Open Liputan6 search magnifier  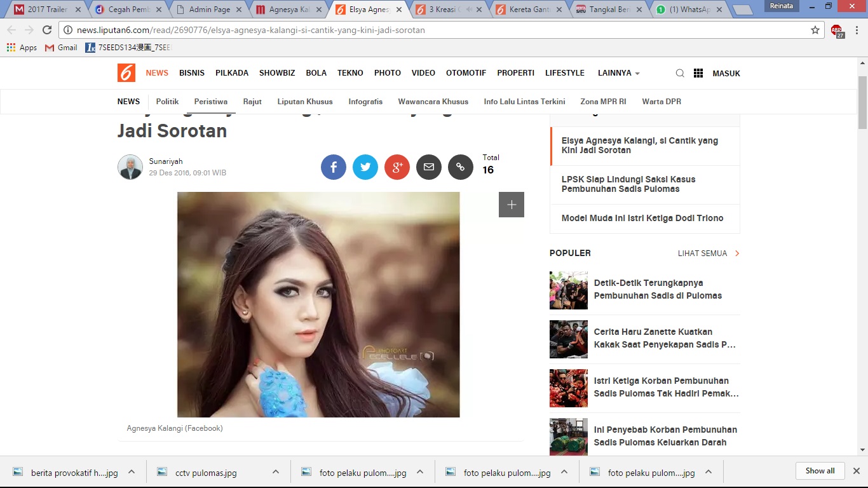(680, 73)
